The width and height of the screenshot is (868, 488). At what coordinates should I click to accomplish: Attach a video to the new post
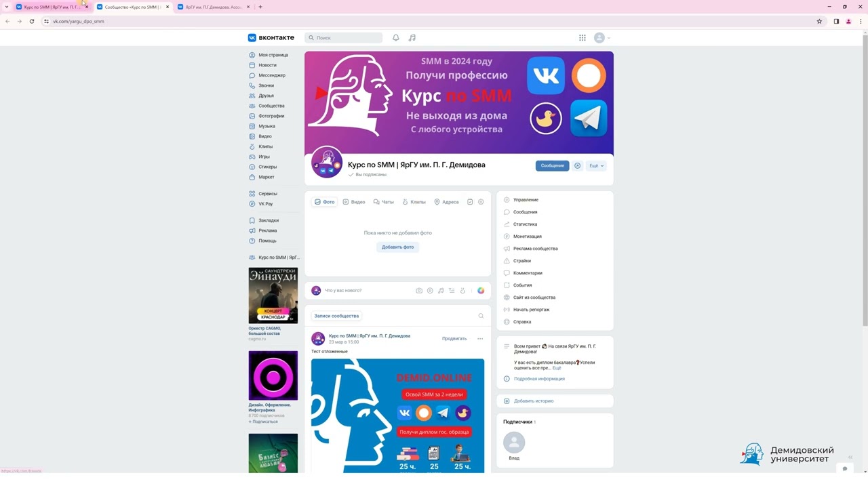click(x=430, y=291)
